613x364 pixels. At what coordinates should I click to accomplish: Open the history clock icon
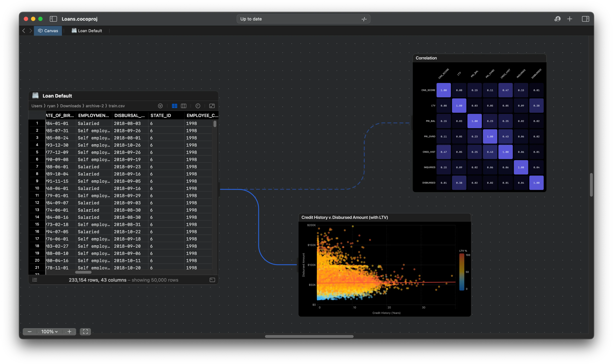(198, 106)
